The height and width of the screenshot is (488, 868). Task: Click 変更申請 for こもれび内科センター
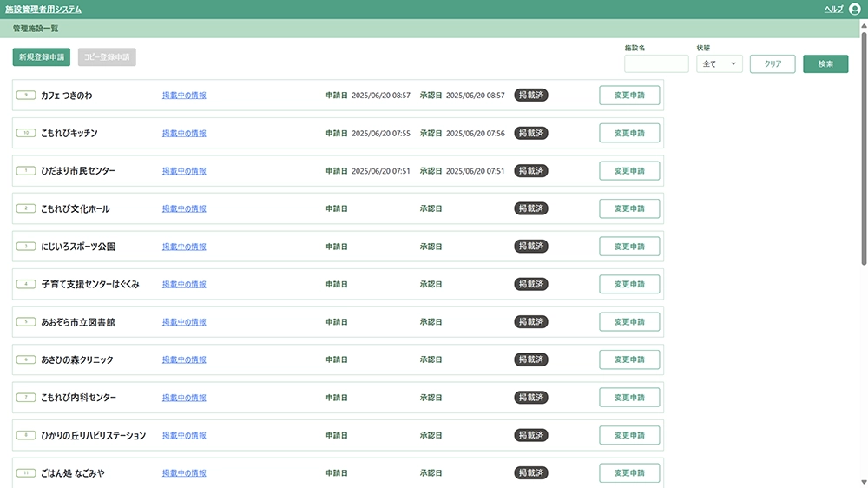click(629, 397)
